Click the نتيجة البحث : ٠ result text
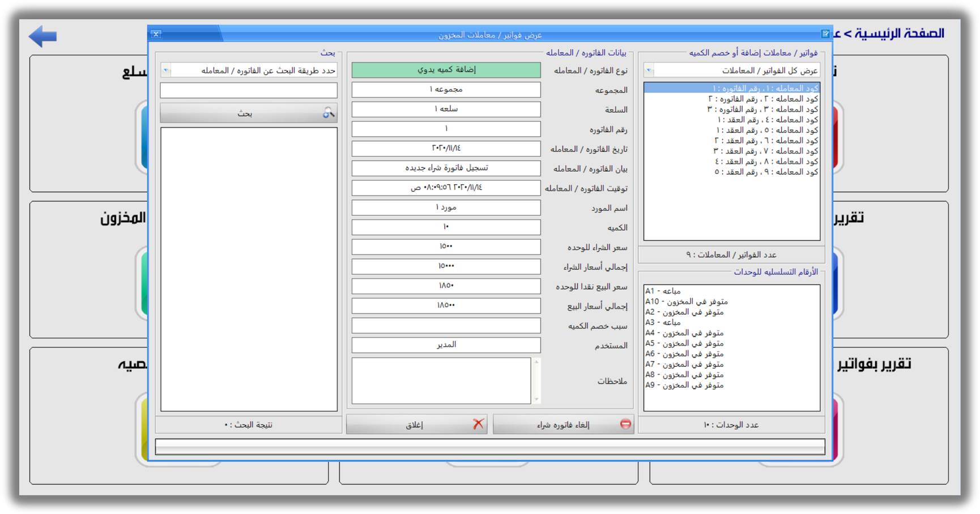 point(249,424)
